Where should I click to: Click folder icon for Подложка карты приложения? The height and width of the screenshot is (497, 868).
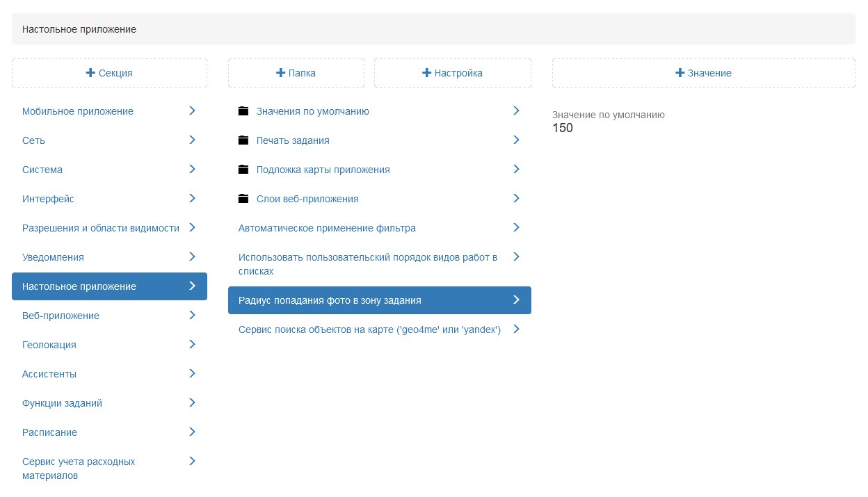click(x=243, y=170)
